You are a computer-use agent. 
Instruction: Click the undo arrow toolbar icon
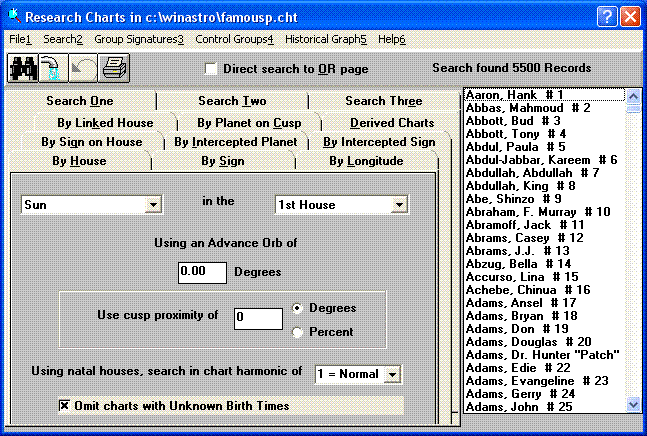[83, 68]
